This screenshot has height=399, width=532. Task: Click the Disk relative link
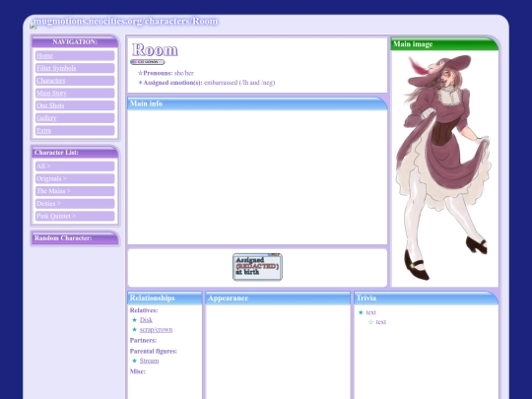tap(146, 320)
